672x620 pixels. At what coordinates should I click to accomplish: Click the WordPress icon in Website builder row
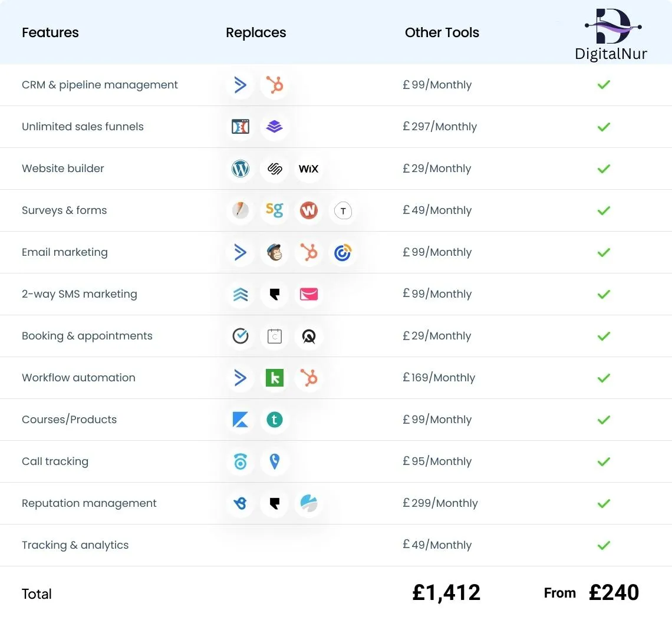click(x=241, y=169)
